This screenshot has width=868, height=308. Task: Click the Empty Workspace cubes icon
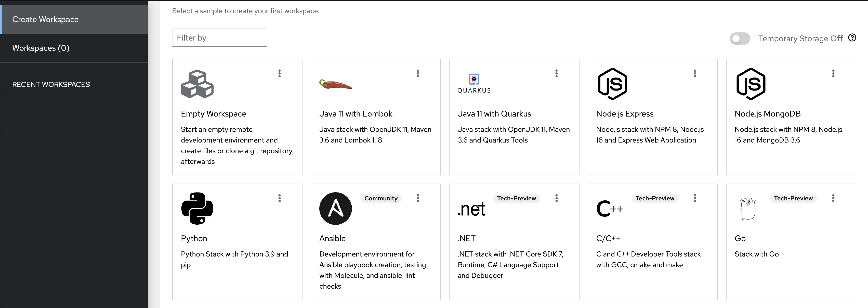(197, 84)
